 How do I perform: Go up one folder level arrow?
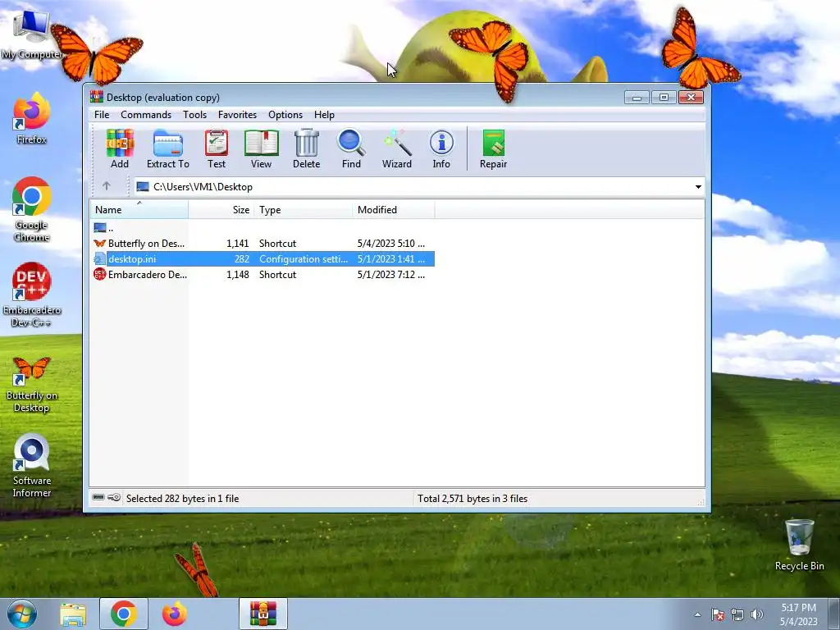tap(107, 186)
